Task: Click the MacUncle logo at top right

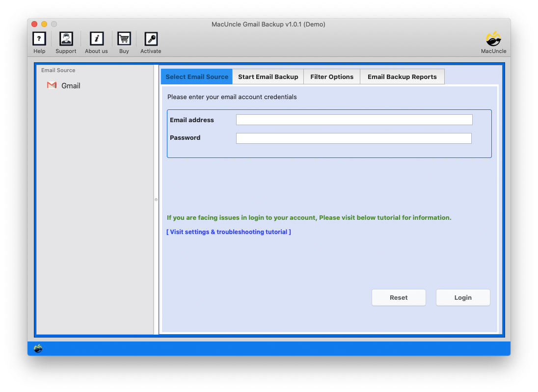Action: tap(493, 38)
